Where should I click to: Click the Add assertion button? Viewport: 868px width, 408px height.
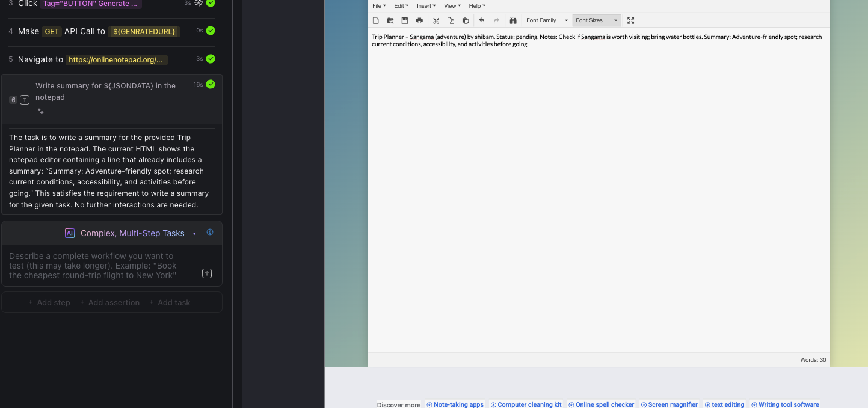pyautogui.click(x=109, y=303)
